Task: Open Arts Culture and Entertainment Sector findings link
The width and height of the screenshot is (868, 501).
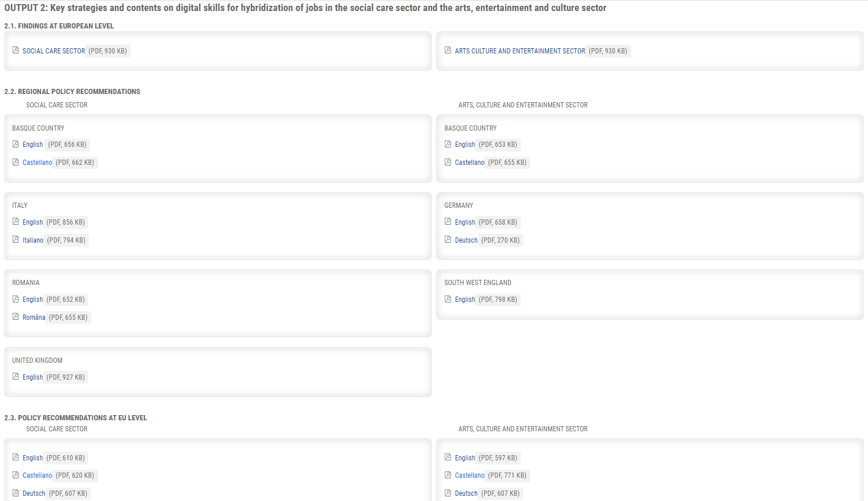Action: [520, 51]
